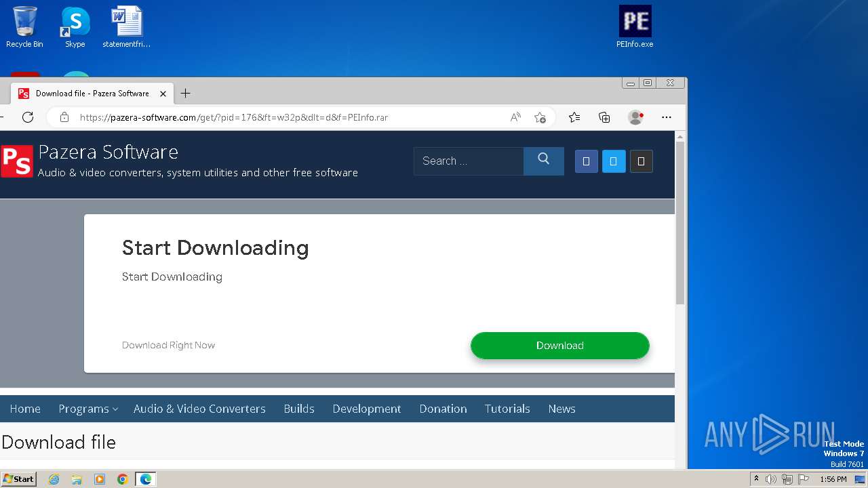Click the Pazera Software PS logo
868x488 pixels.
tap(17, 161)
